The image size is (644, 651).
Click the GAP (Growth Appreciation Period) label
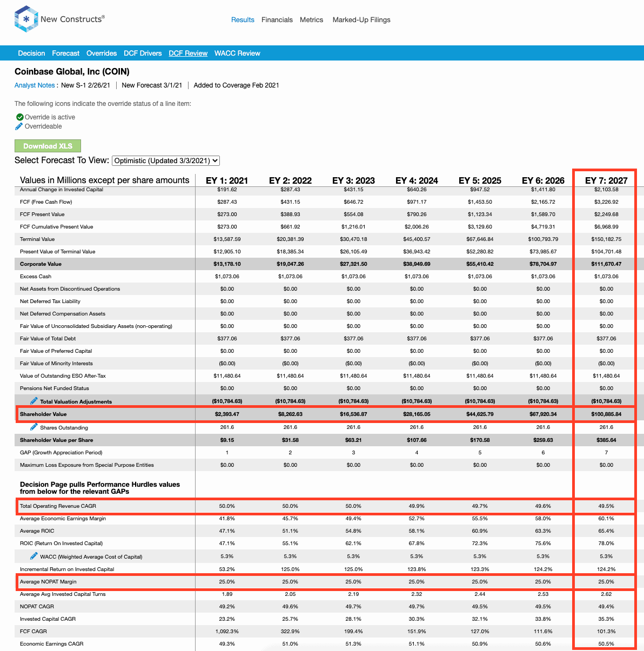(61, 453)
